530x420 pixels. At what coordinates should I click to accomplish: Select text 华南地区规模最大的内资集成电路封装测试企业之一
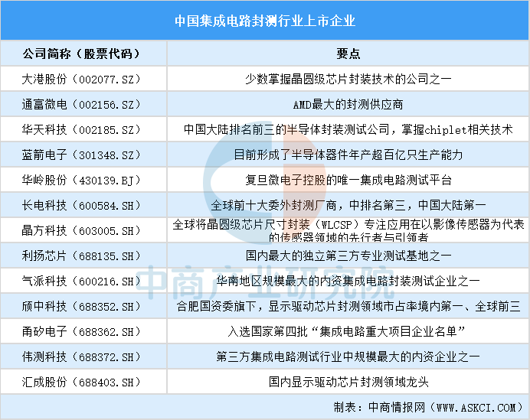click(348, 281)
